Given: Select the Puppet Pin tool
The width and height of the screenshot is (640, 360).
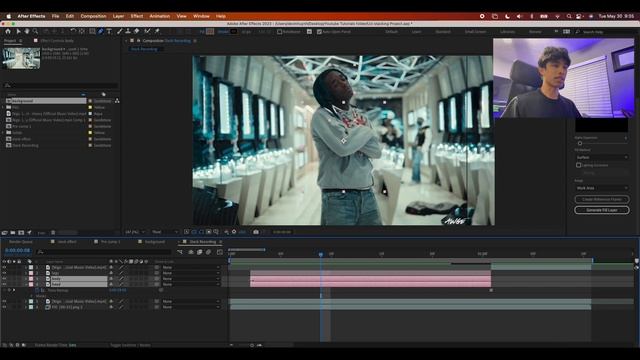Looking at the screenshot, I should [157, 31].
